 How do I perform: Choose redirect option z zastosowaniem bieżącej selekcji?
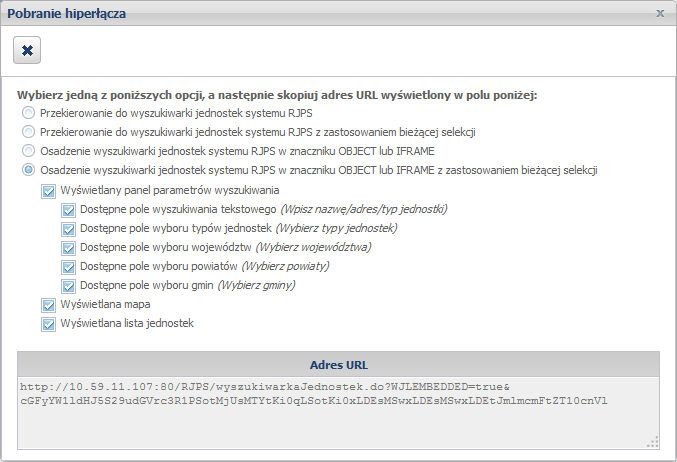tap(28, 132)
